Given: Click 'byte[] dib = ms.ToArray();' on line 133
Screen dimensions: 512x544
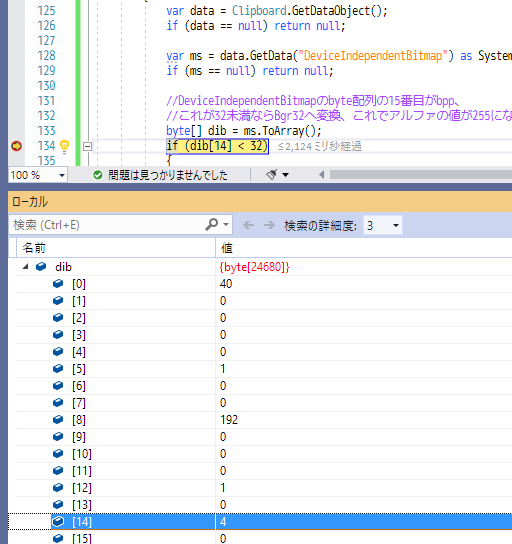Looking at the screenshot, I should [x=244, y=131].
